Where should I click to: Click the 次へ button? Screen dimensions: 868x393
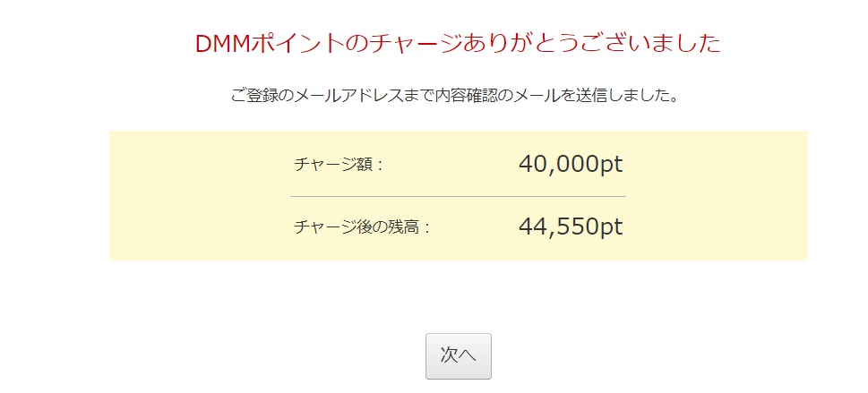(x=458, y=355)
